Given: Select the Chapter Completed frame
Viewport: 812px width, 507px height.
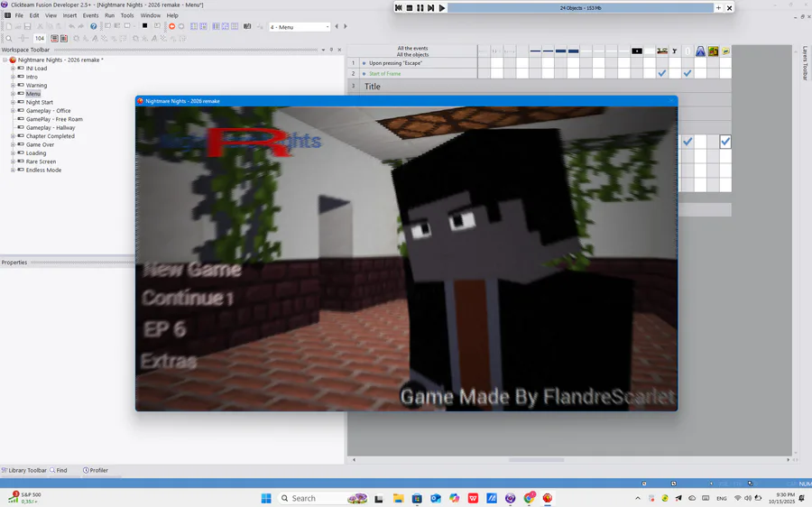Looking at the screenshot, I should pyautogui.click(x=50, y=136).
